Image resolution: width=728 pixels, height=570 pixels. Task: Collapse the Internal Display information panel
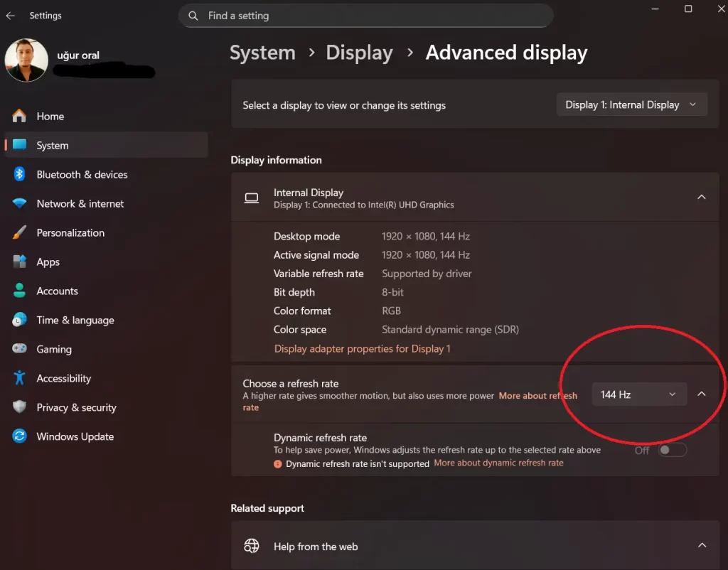click(701, 197)
